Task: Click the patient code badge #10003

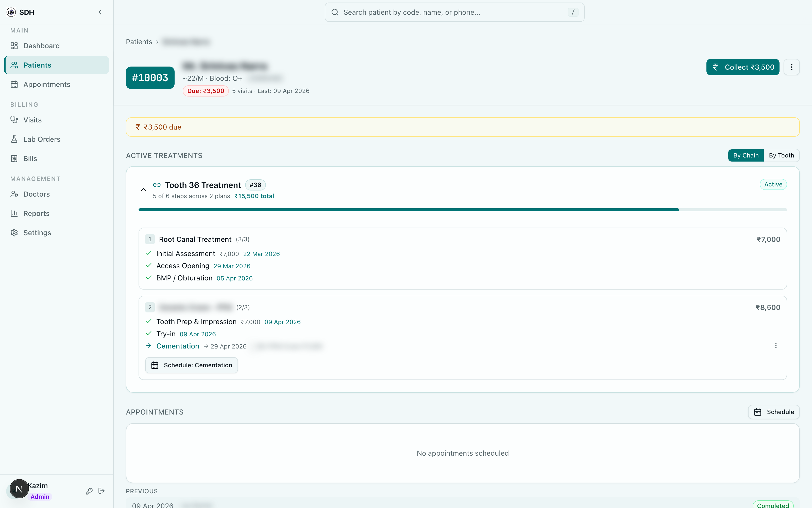Action: coord(150,78)
